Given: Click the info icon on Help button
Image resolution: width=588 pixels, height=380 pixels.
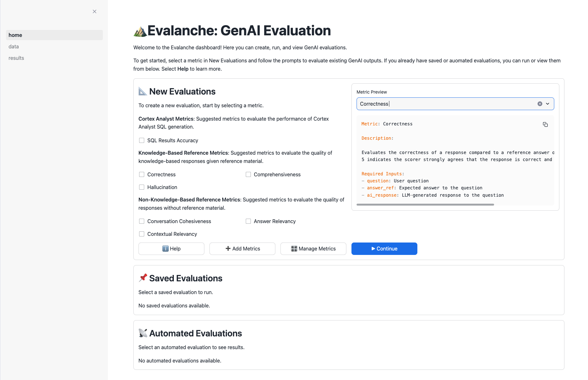Looking at the screenshot, I should pos(166,249).
